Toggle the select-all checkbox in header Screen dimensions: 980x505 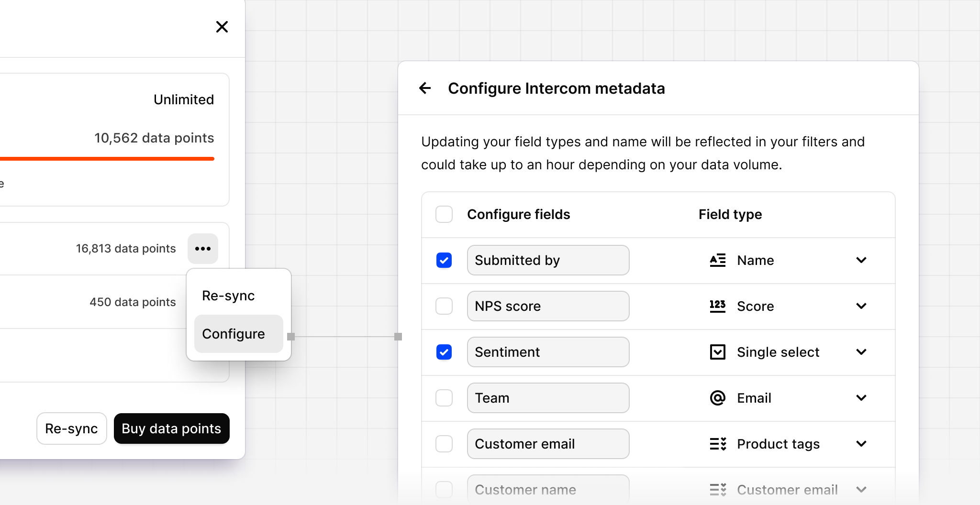click(444, 214)
